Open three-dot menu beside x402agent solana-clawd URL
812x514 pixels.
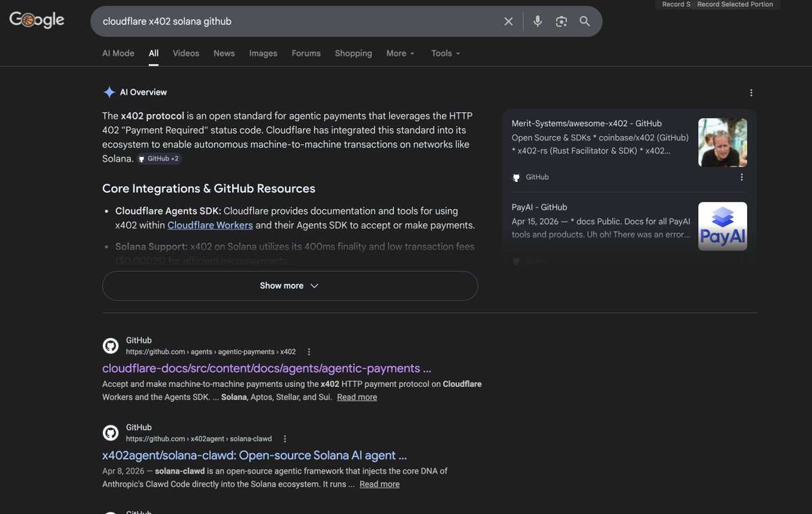285,439
